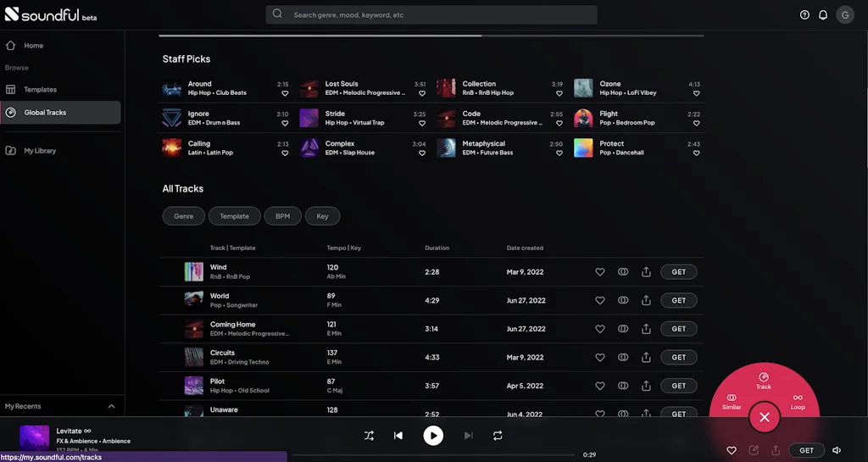The width and height of the screenshot is (868, 462).
Task: Open the BPM filter dropdown
Action: pyautogui.click(x=283, y=216)
